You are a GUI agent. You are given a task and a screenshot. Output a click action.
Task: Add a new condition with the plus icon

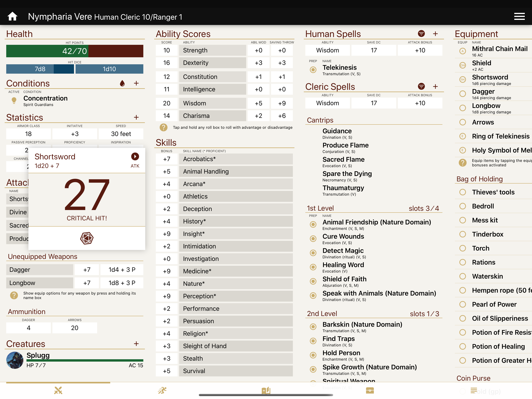(136, 83)
